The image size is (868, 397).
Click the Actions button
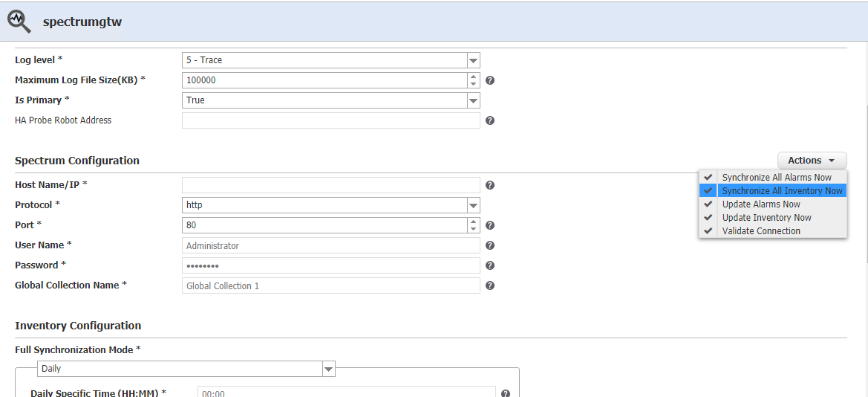tap(812, 161)
